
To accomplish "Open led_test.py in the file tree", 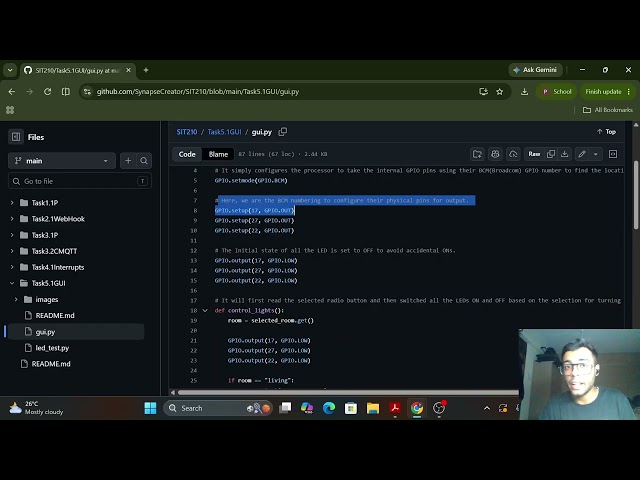I will point(52,348).
